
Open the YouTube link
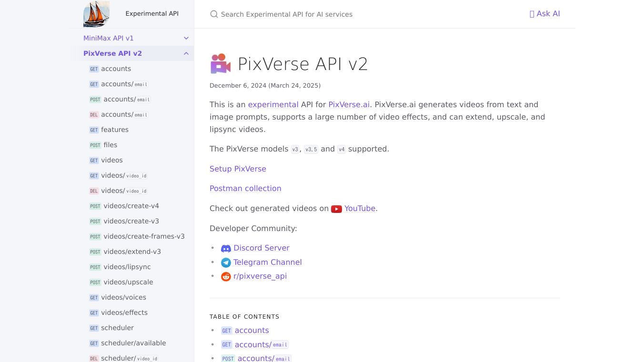[x=360, y=209]
